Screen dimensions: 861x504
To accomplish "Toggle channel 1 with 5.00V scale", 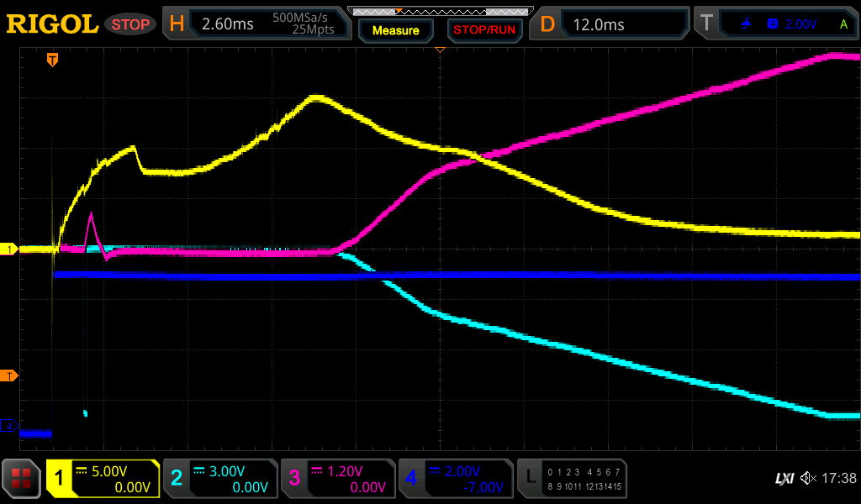I will click(103, 479).
